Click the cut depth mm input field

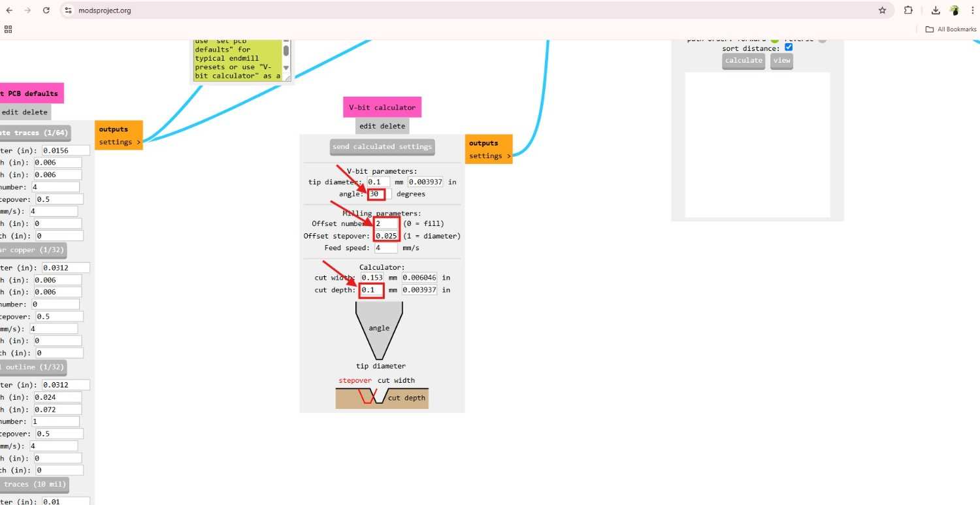click(x=372, y=290)
